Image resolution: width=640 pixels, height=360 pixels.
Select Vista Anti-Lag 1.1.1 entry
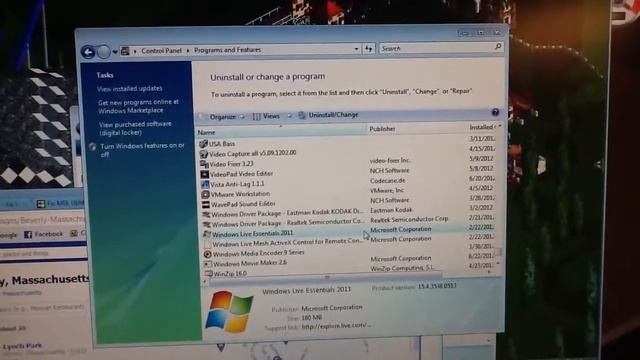pyautogui.click(x=237, y=184)
